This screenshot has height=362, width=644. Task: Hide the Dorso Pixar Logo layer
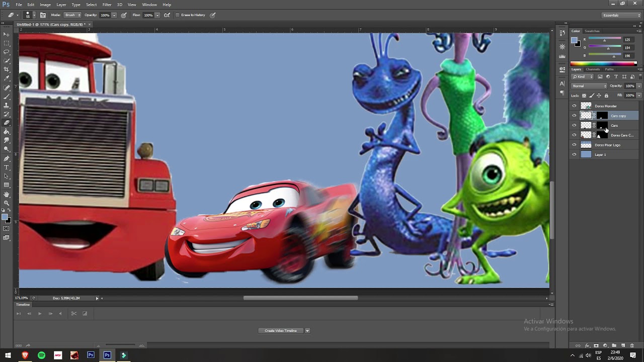[x=574, y=145]
